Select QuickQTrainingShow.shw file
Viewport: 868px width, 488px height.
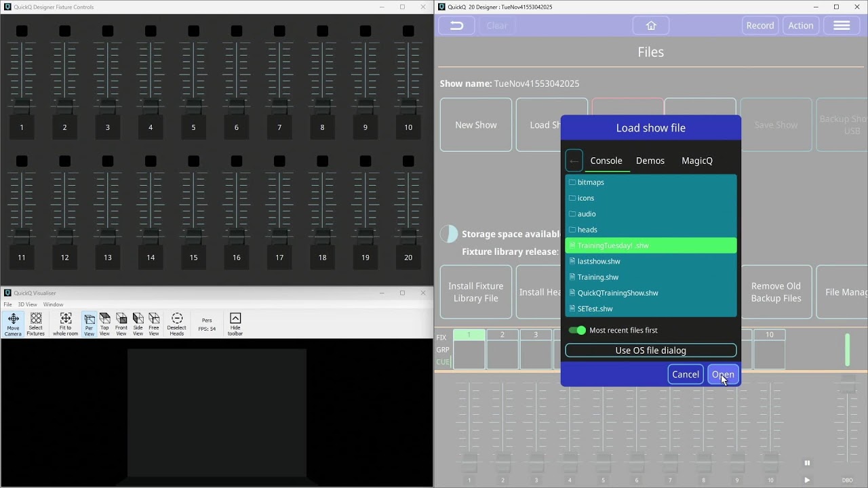point(651,293)
